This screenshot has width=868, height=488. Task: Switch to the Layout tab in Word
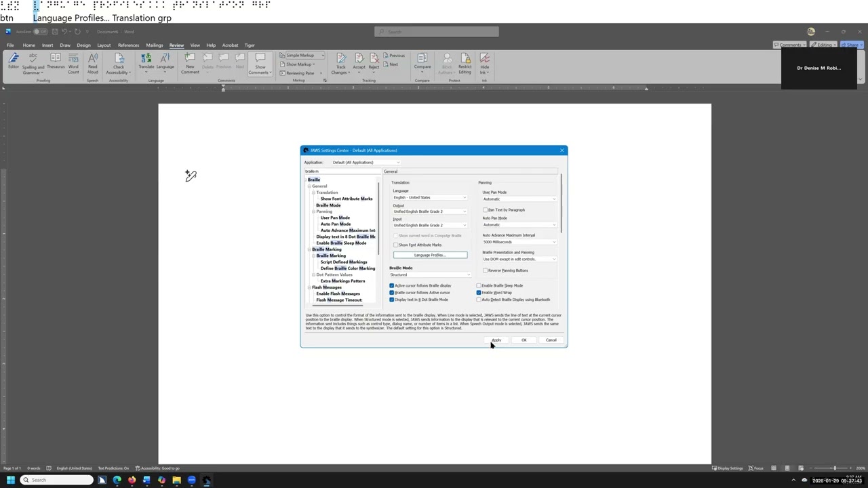click(x=104, y=45)
